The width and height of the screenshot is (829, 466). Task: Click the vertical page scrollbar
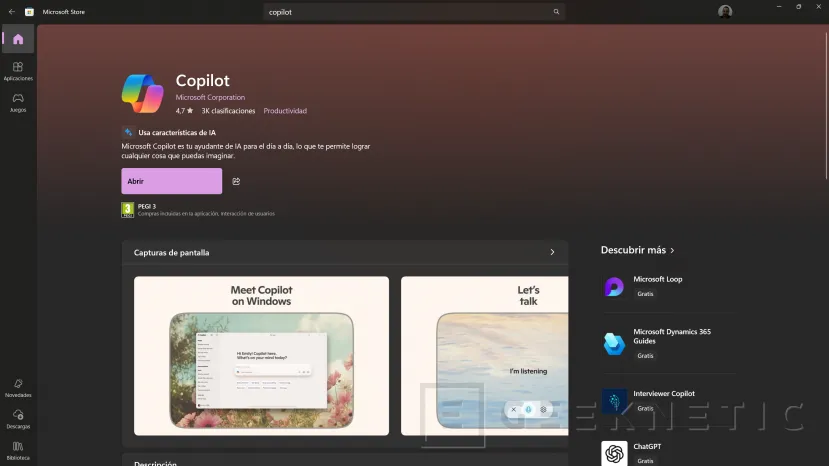[826, 106]
